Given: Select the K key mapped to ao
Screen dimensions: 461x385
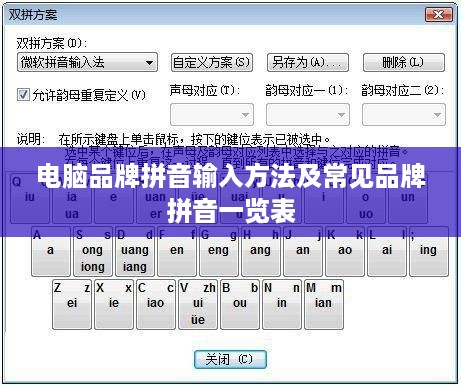Looking at the screenshot, I should (345, 252).
